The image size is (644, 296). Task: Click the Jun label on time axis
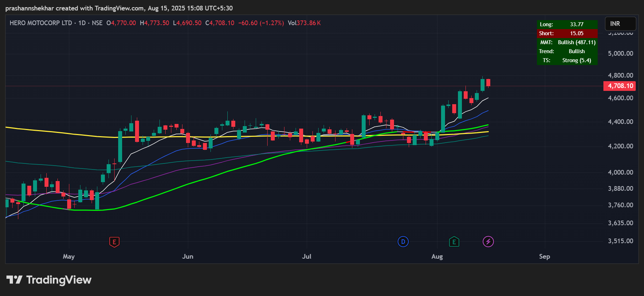187,256
